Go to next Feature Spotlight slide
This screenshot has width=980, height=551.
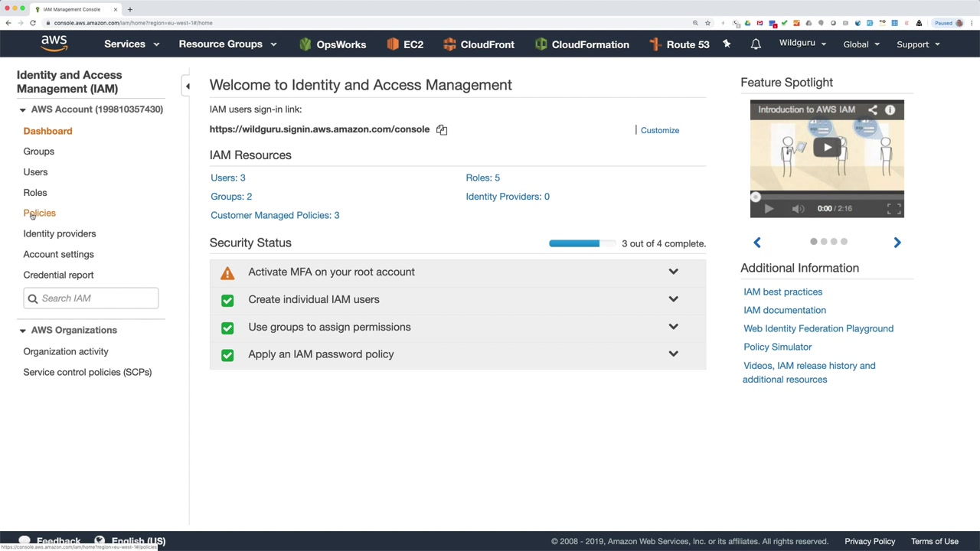(x=897, y=243)
